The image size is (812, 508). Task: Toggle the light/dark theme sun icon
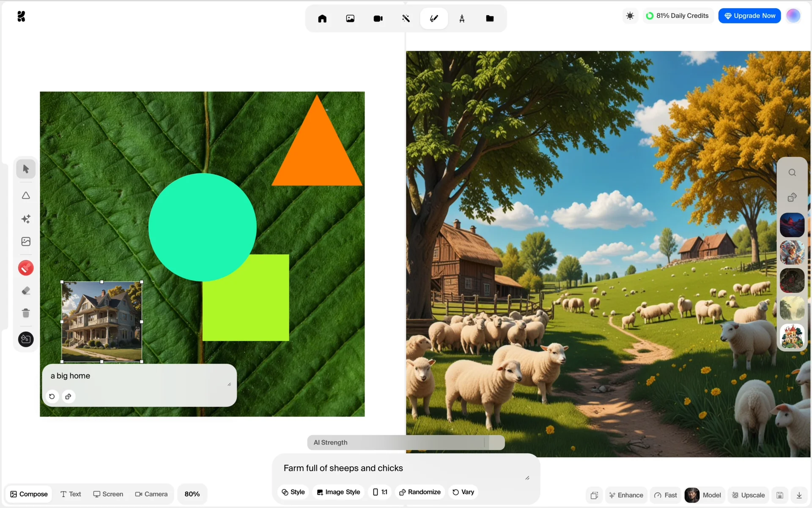pyautogui.click(x=630, y=16)
